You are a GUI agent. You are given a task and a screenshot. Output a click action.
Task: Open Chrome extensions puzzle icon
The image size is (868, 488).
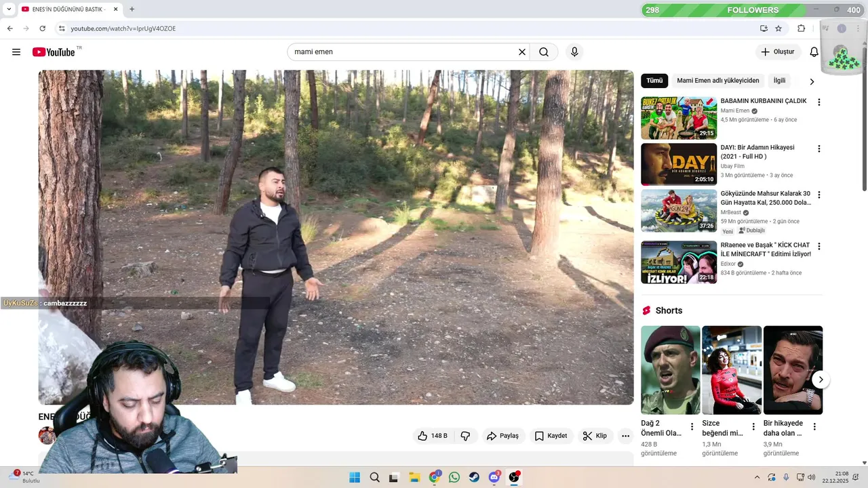click(801, 28)
